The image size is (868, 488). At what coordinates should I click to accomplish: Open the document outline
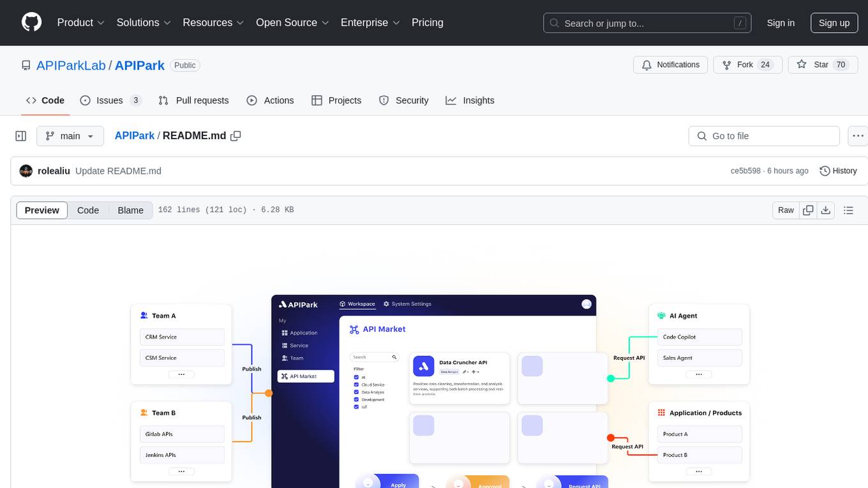(x=848, y=210)
